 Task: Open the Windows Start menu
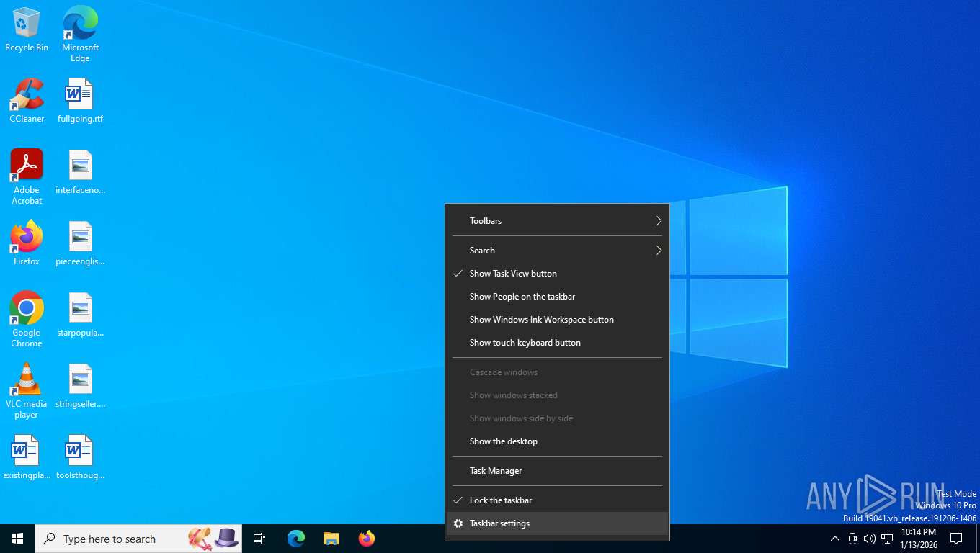(17, 539)
